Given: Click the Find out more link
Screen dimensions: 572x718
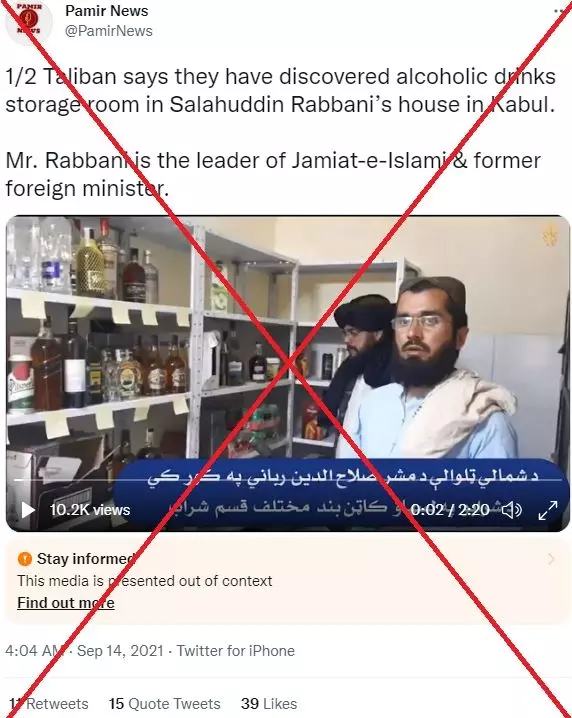Looking at the screenshot, I should coord(66,603).
